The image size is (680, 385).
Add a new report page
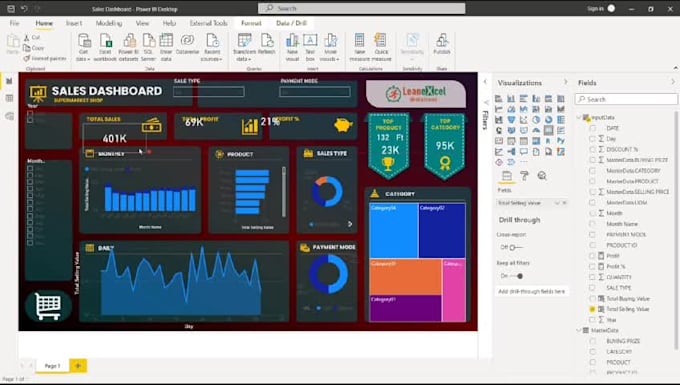pos(78,366)
